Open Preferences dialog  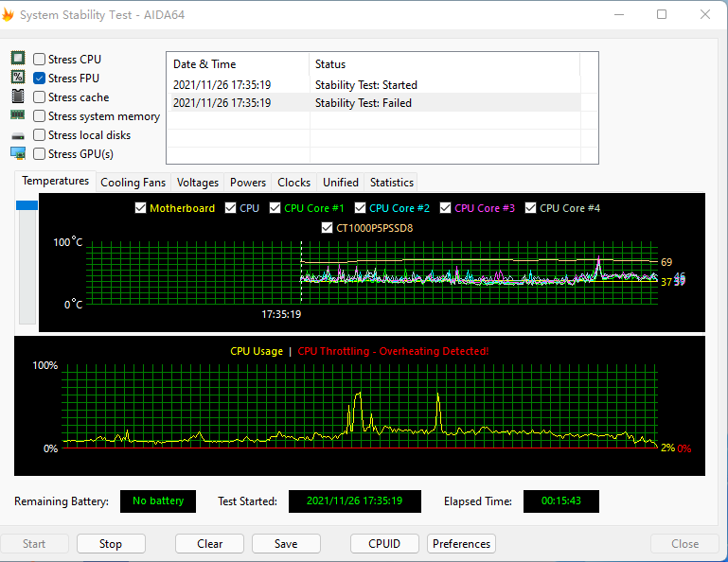tap(462, 544)
